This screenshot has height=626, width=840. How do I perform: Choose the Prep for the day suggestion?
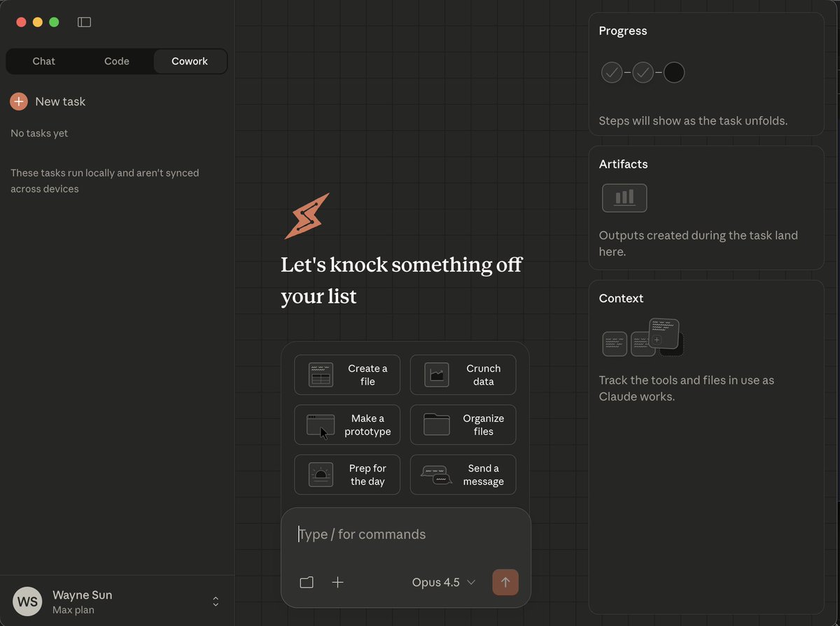(347, 475)
